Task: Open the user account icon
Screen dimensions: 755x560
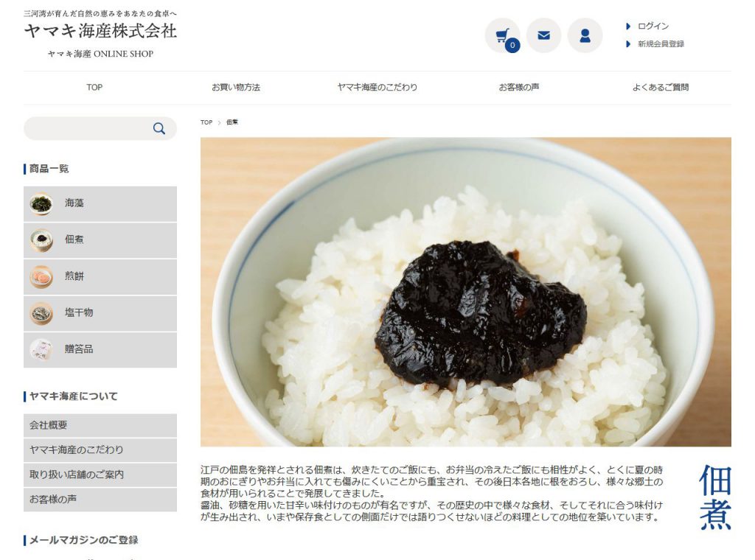Action: [585, 35]
